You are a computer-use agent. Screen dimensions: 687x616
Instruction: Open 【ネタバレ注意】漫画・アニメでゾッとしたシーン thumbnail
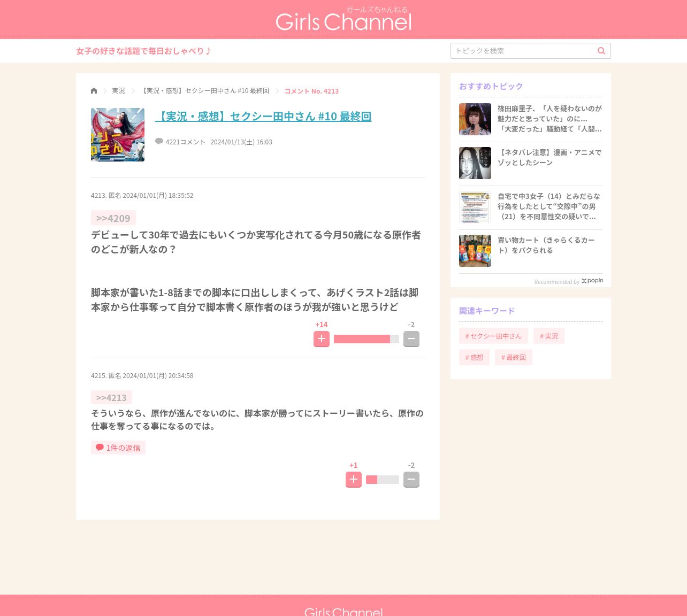(x=475, y=163)
